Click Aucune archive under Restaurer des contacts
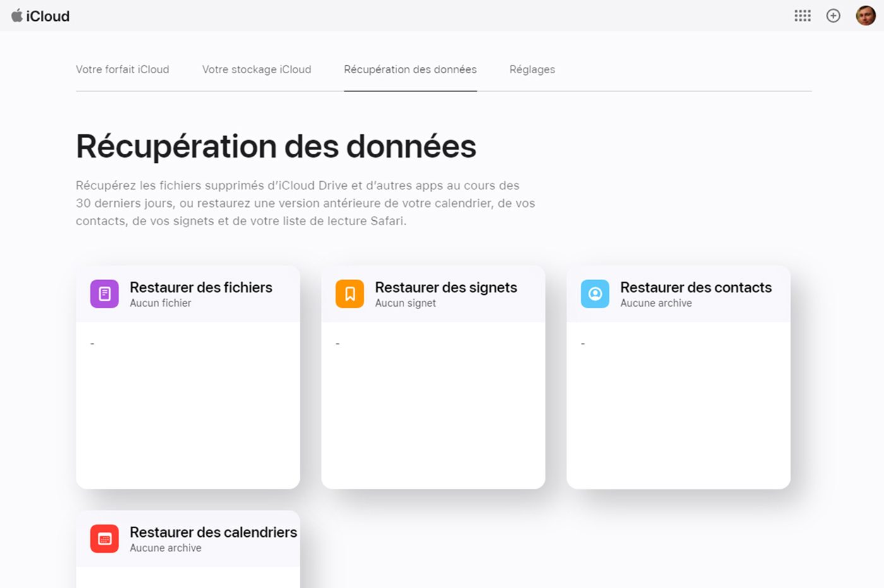The width and height of the screenshot is (884, 588). click(x=656, y=303)
